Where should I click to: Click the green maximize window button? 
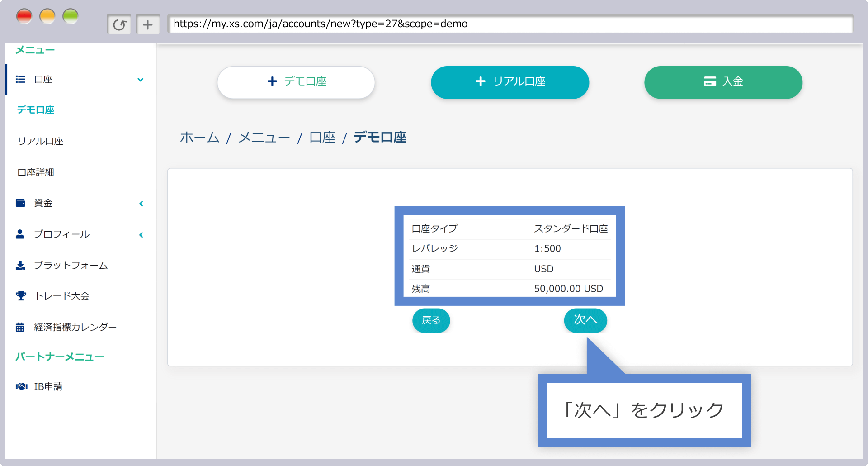tap(71, 17)
